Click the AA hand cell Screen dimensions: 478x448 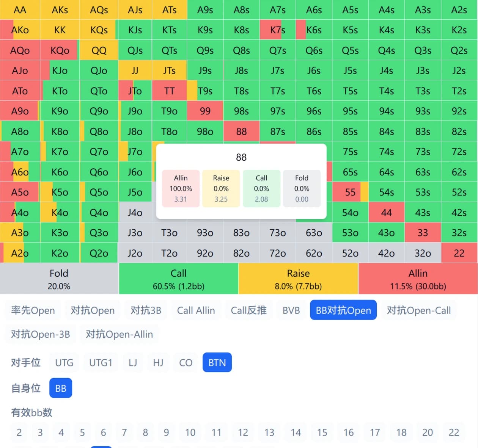point(20,10)
